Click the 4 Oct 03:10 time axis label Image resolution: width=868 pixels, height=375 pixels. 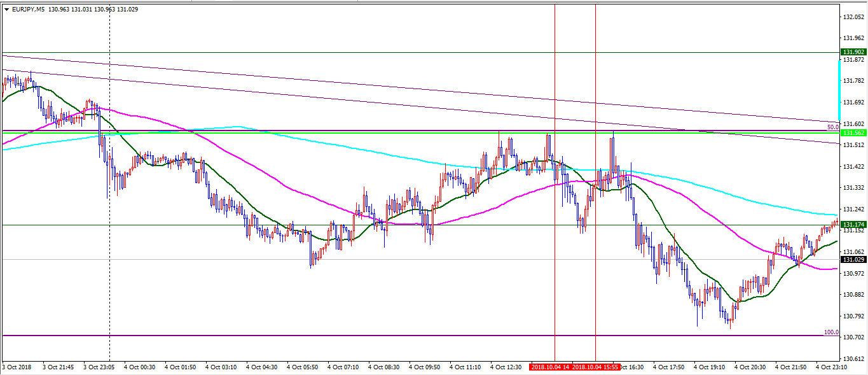[221, 367]
